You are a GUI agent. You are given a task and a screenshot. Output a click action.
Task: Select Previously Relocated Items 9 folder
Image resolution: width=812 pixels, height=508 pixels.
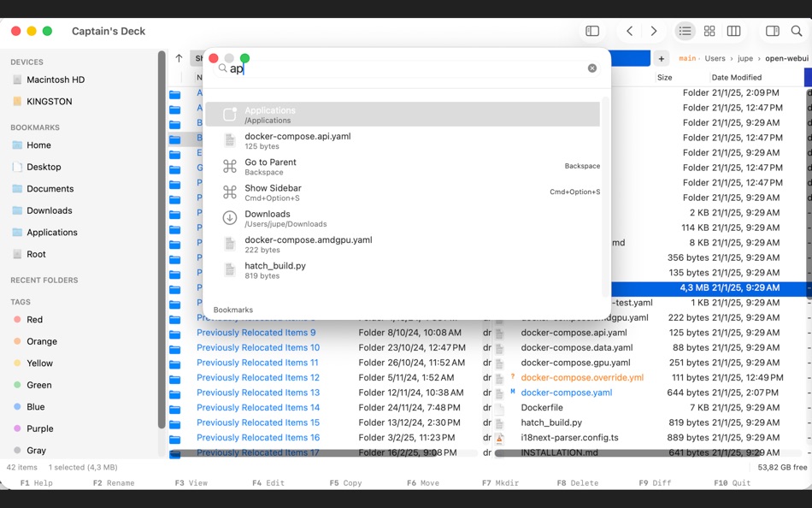pos(256,333)
